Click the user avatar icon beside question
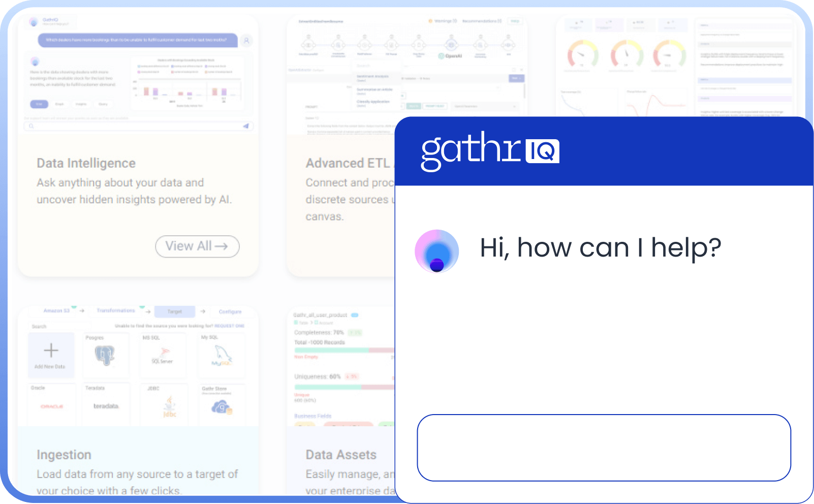Screen dimensions: 814x504 click(x=246, y=41)
